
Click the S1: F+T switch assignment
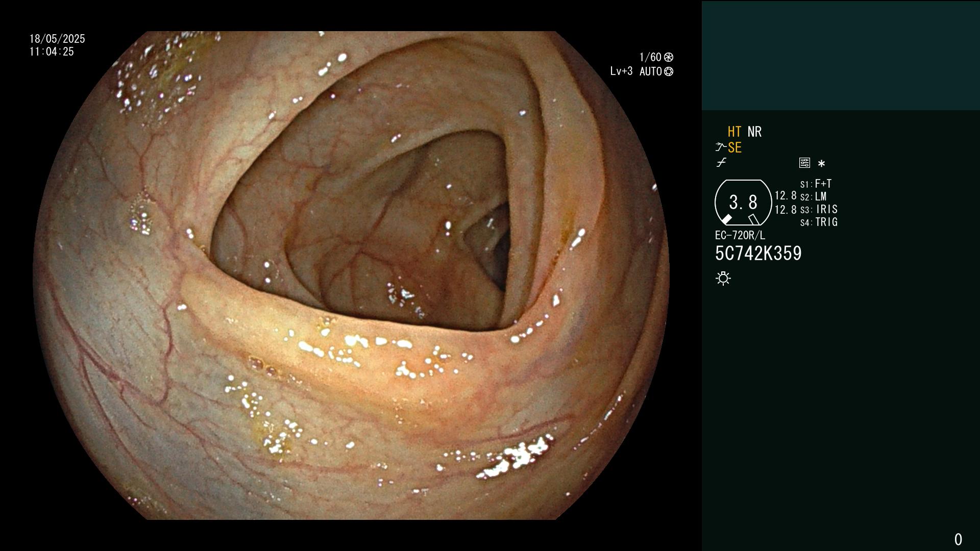point(816,184)
